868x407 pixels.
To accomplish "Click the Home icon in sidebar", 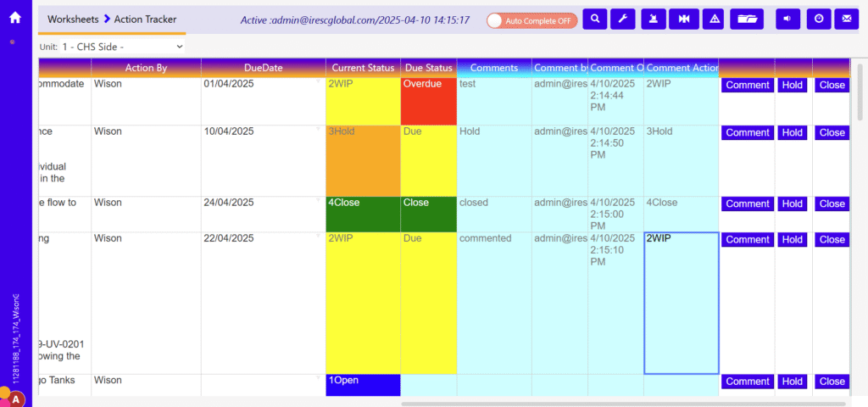I will click(x=14, y=17).
